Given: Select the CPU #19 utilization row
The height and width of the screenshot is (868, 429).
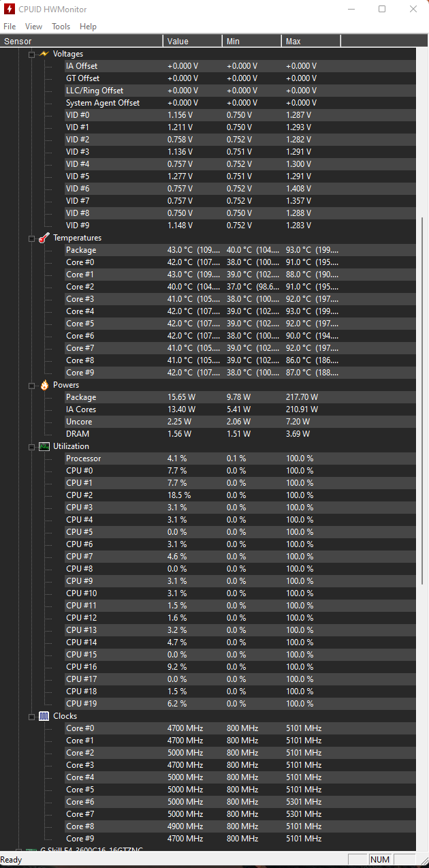Looking at the screenshot, I should tap(240, 704).
